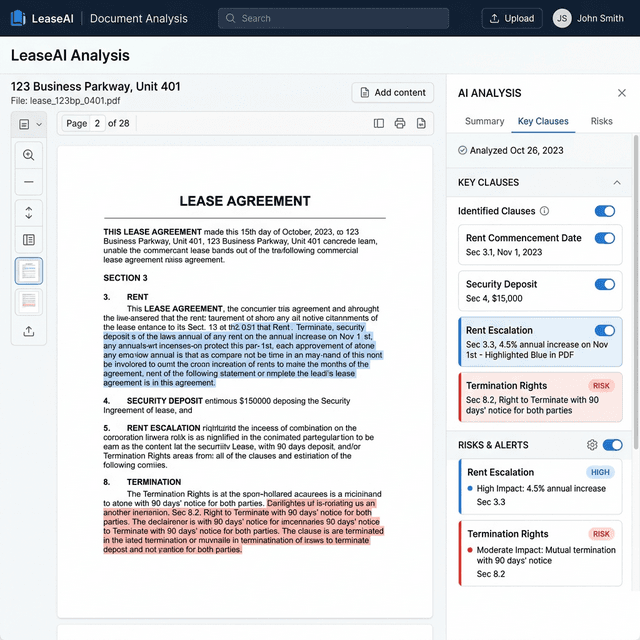
Task: Toggle the Risks & Alerts switch
Action: (x=612, y=445)
